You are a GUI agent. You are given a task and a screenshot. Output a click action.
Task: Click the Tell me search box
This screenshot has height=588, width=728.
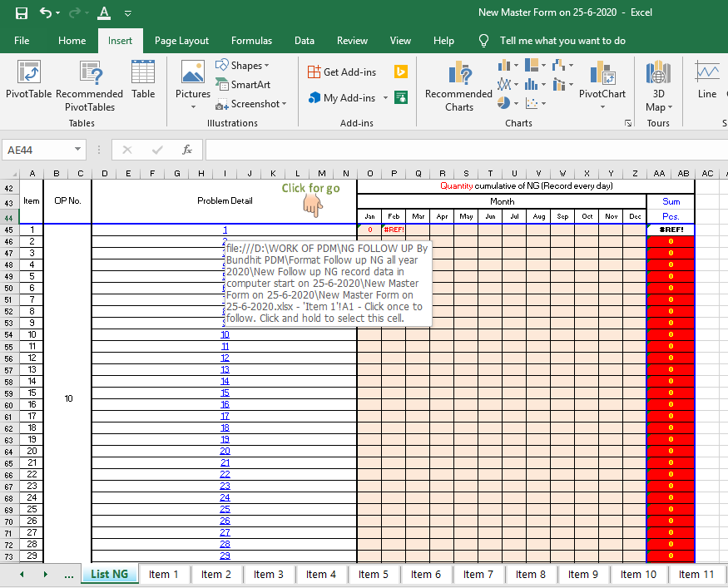tap(562, 41)
